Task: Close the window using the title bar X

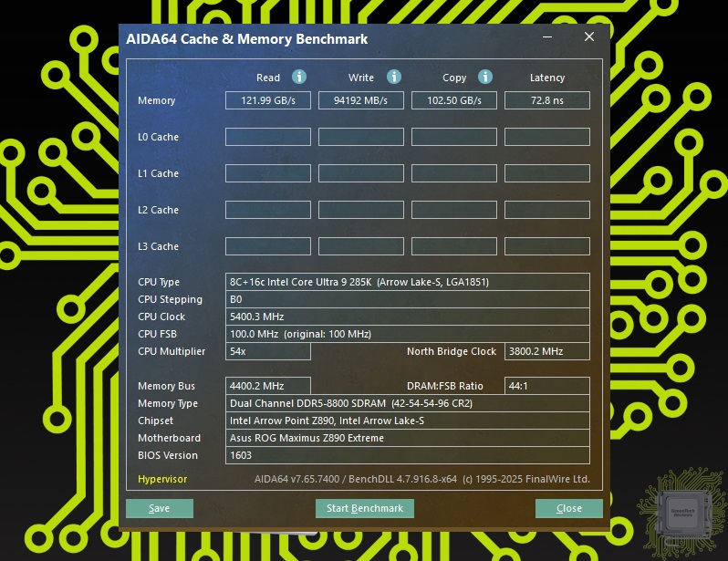Action: [x=589, y=37]
